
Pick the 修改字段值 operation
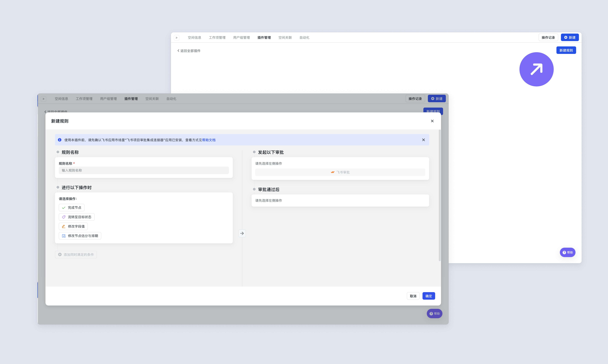73,226
